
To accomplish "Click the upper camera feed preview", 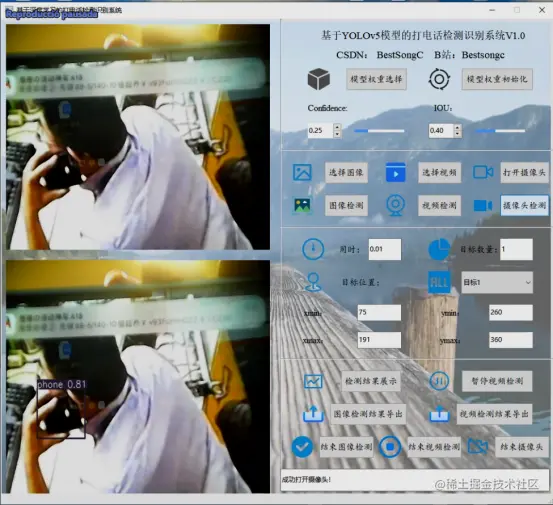I will [138, 137].
